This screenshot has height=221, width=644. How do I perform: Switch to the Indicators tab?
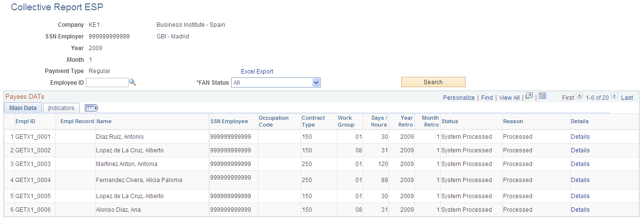61,108
